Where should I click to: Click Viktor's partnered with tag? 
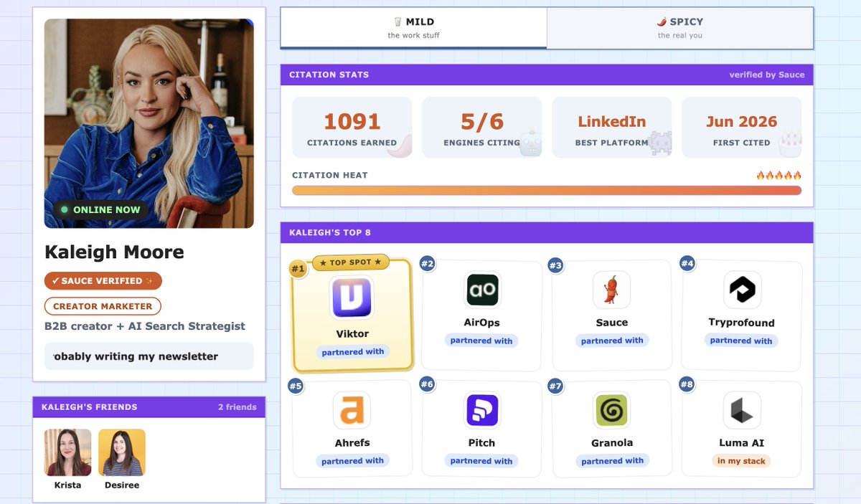(353, 352)
